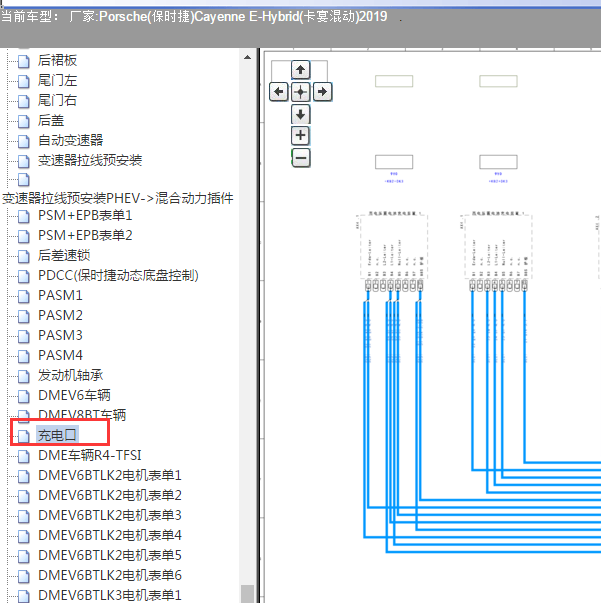
Task: Open DMEV6BTLK2电机表单2
Action: (x=110, y=495)
